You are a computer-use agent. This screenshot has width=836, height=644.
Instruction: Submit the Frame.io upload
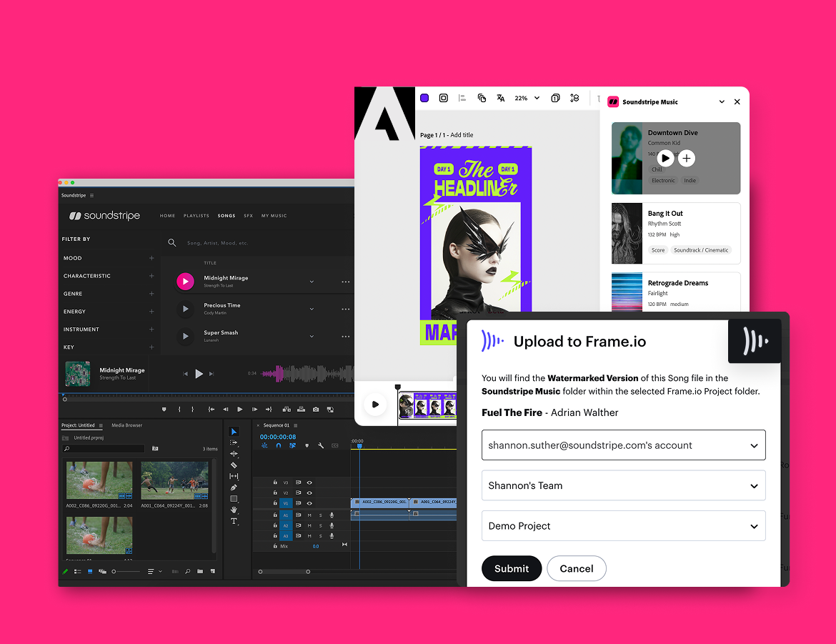(512, 568)
